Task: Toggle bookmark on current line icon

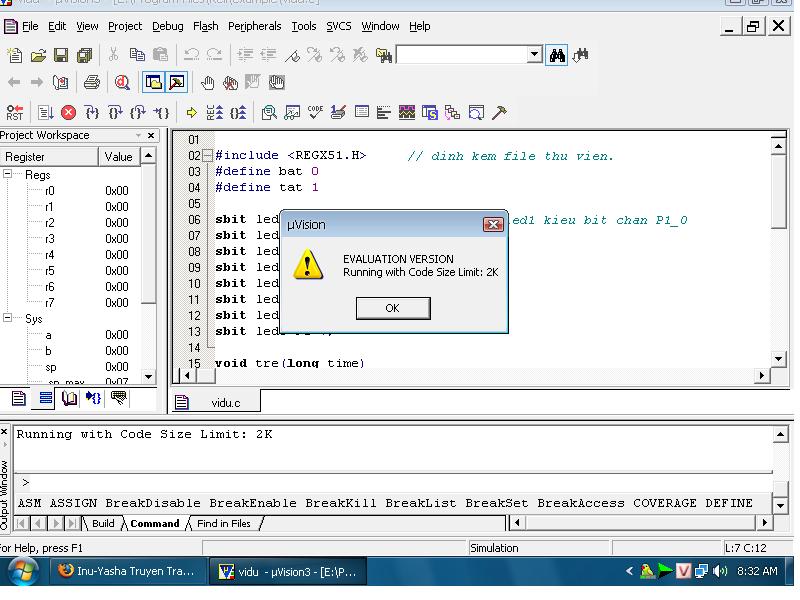Action: click(x=292, y=55)
